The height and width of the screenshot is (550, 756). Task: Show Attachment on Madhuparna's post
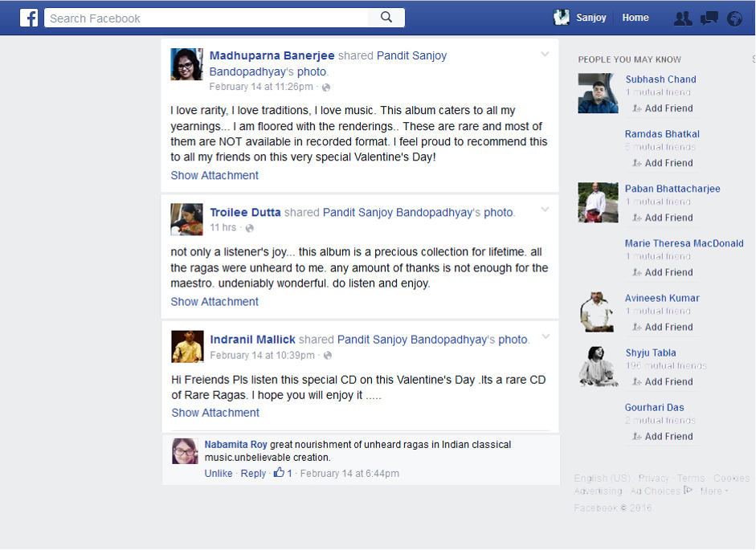[215, 176]
